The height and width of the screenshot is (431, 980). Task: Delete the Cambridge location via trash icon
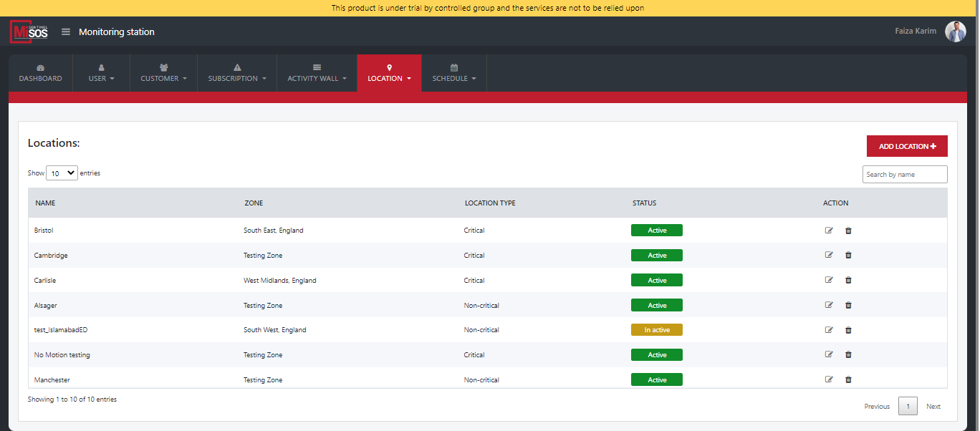click(x=848, y=256)
